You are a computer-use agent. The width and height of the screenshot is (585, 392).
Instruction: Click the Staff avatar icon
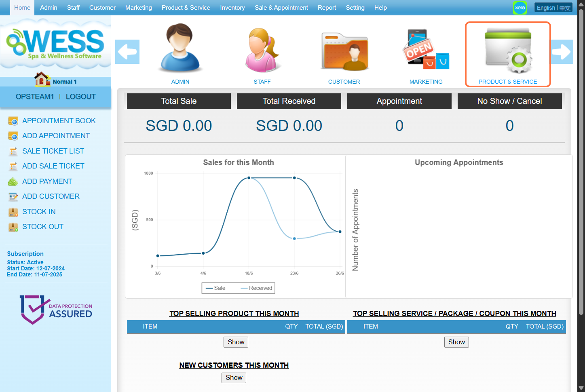(x=262, y=48)
